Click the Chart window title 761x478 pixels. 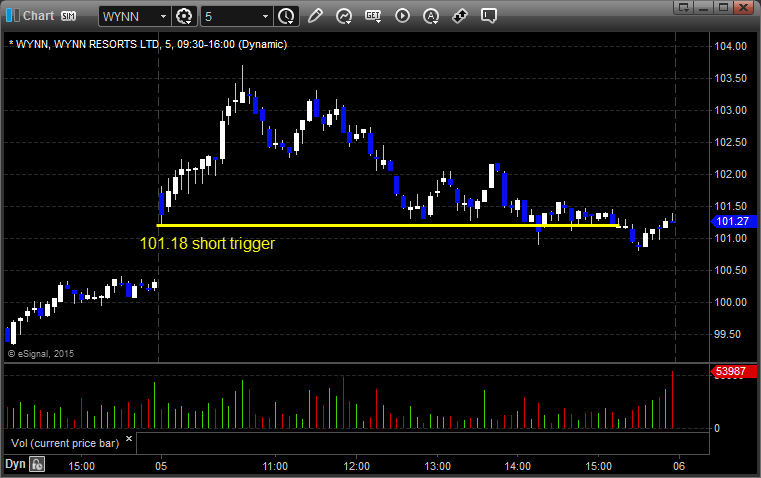click(x=39, y=16)
